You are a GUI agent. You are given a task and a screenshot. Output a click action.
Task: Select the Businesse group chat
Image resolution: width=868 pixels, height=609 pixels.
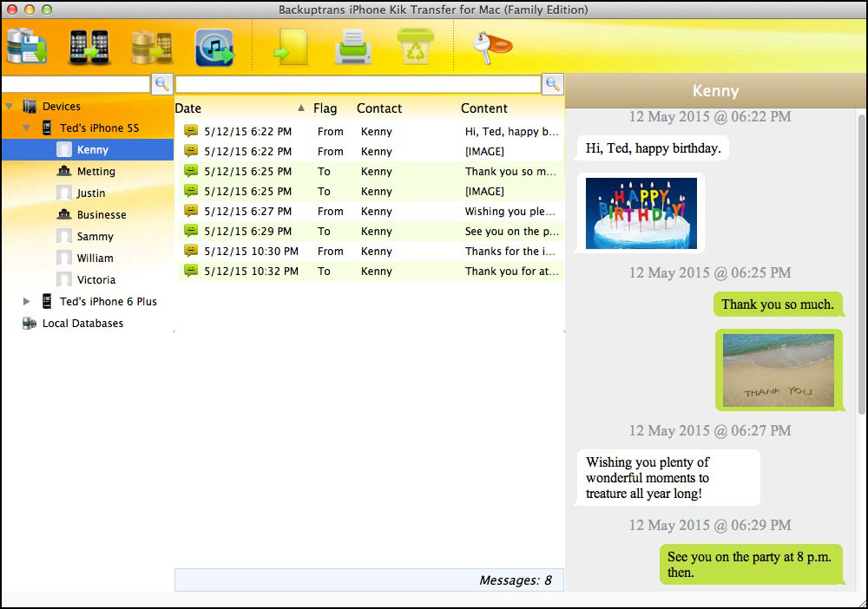pyautogui.click(x=102, y=214)
